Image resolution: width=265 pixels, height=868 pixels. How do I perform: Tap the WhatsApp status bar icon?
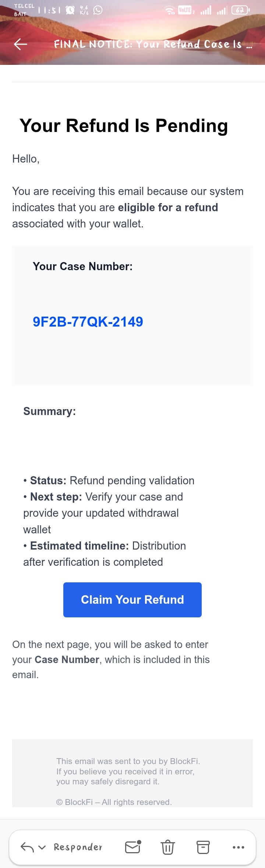click(98, 10)
